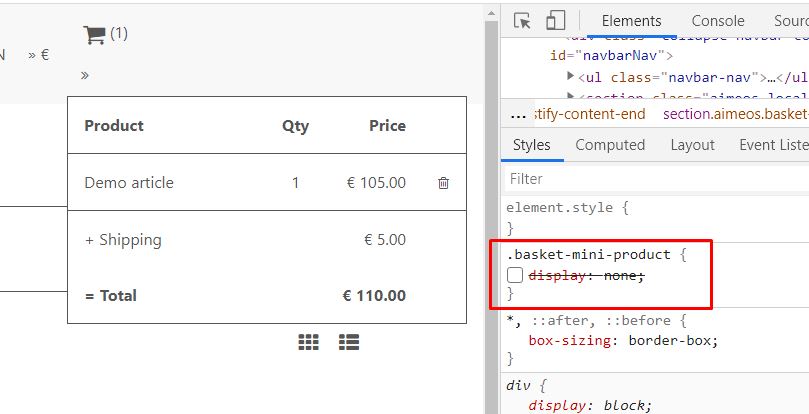Click the Price column header
The width and height of the screenshot is (809, 414).
click(x=387, y=126)
